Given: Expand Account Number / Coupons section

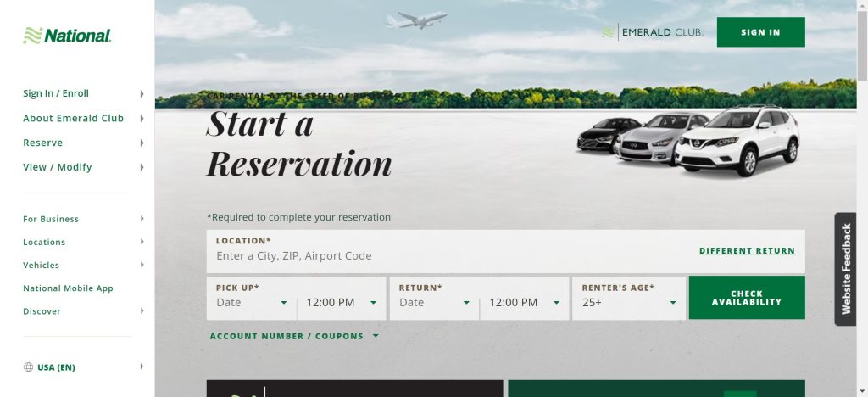Looking at the screenshot, I should tap(293, 337).
